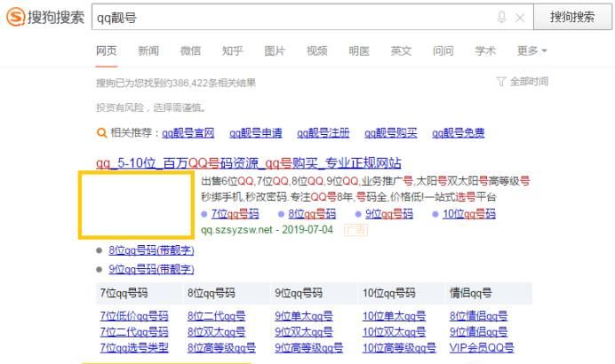Image resolution: width=615 pixels, height=364 pixels.
Task: Click table header 7位qq号码
Action: pos(124,293)
